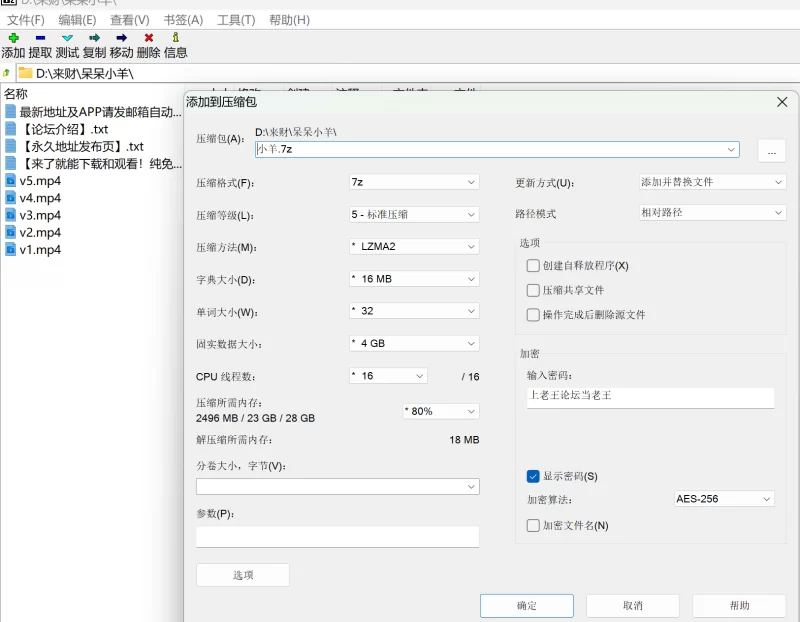Screen dimensions: 800x622
Task: Open the 分卷大小 volume size dropdown
Action: click(337, 486)
